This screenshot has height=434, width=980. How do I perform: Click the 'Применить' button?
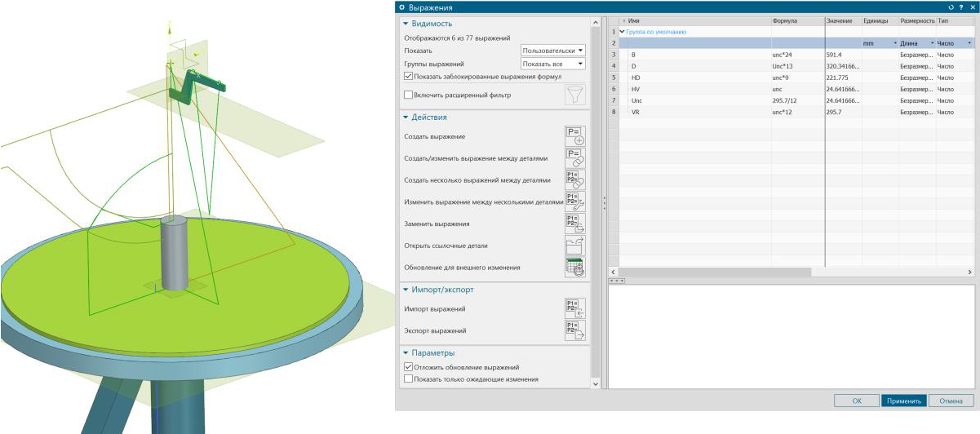click(x=903, y=401)
